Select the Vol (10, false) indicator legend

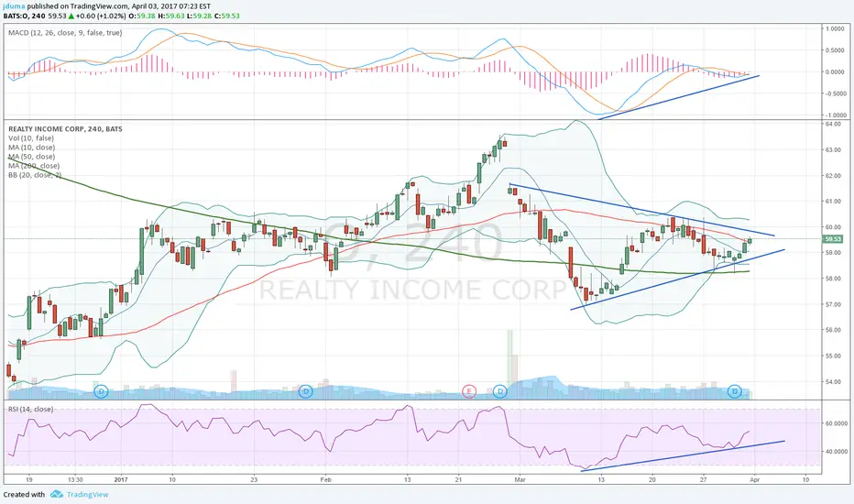pos(31,138)
